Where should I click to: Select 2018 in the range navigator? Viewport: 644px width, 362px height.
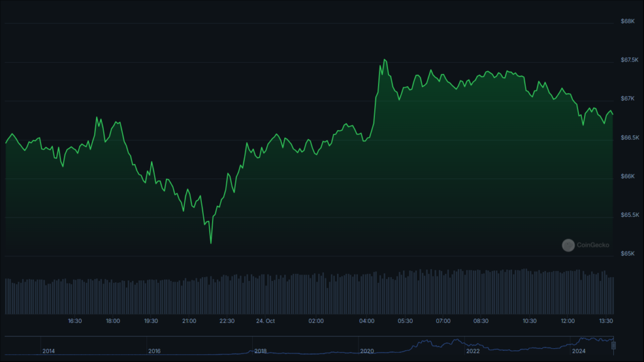[260, 351]
